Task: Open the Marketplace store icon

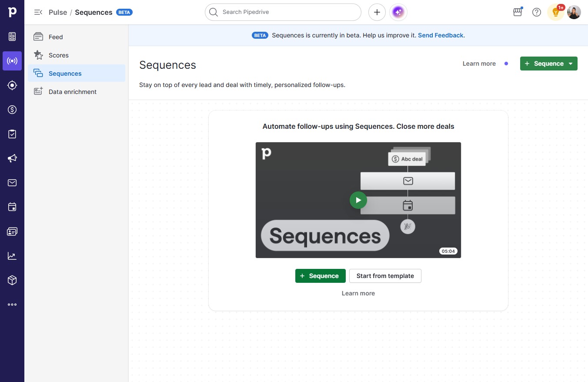Action: [x=518, y=12]
